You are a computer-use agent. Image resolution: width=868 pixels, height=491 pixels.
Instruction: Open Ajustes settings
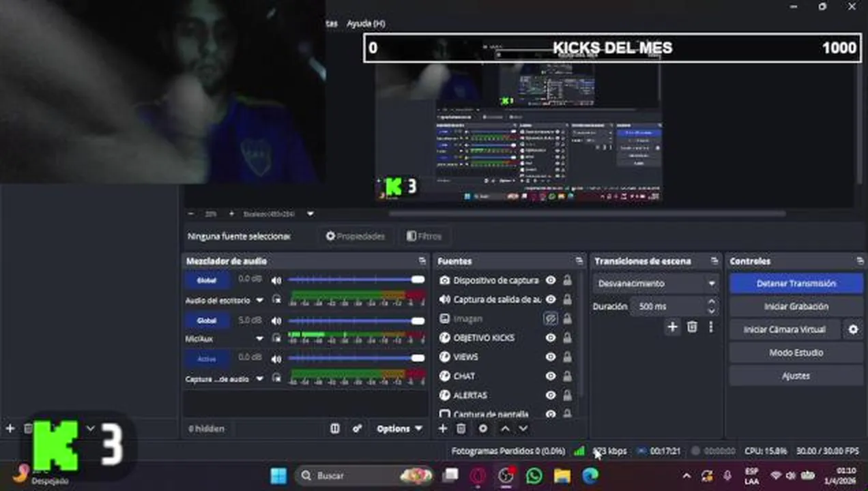(796, 376)
